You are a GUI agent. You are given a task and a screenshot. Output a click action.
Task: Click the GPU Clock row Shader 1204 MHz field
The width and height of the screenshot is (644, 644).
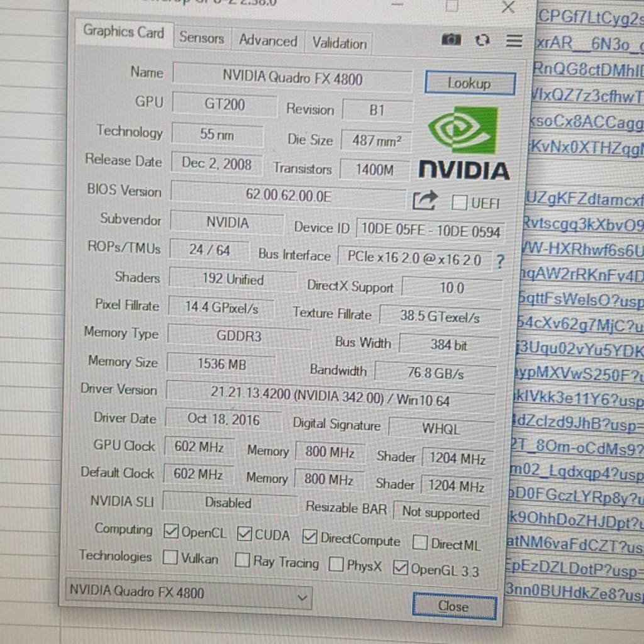point(457,458)
